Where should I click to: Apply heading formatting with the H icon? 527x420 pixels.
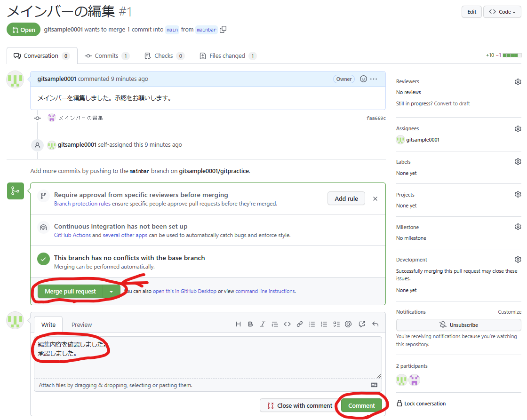[238, 324]
